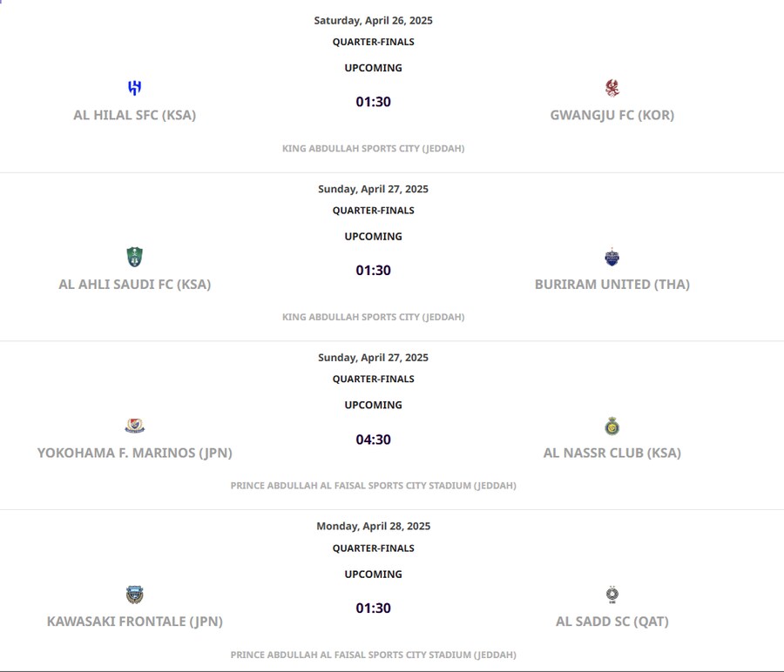Click the UPCOMING status of Al Sadd match

pyautogui.click(x=373, y=574)
